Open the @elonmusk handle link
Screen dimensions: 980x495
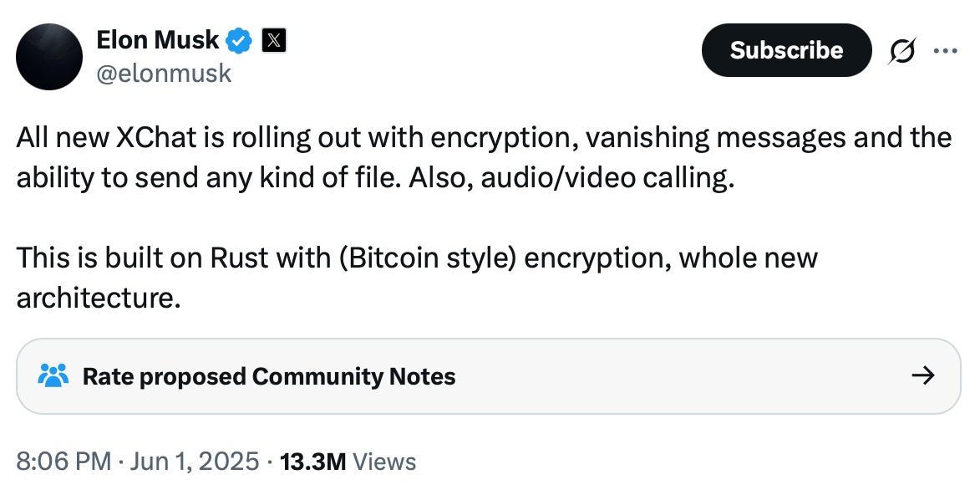pyautogui.click(x=164, y=74)
